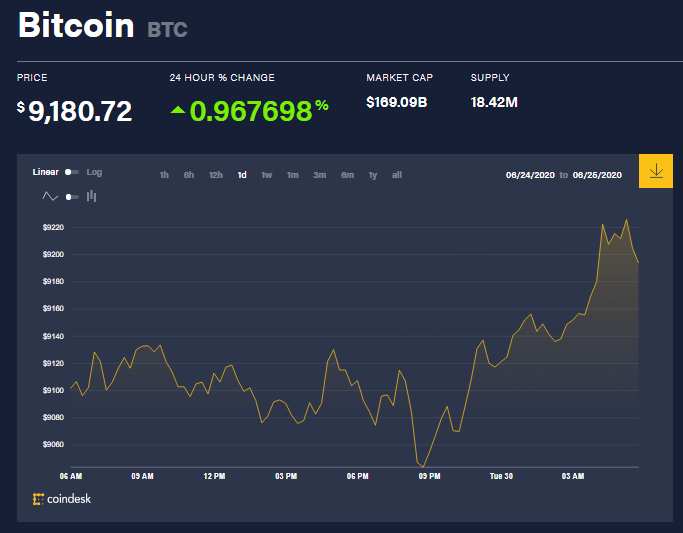Click the line chart style icon
683x533 pixels.
pyautogui.click(x=50, y=196)
